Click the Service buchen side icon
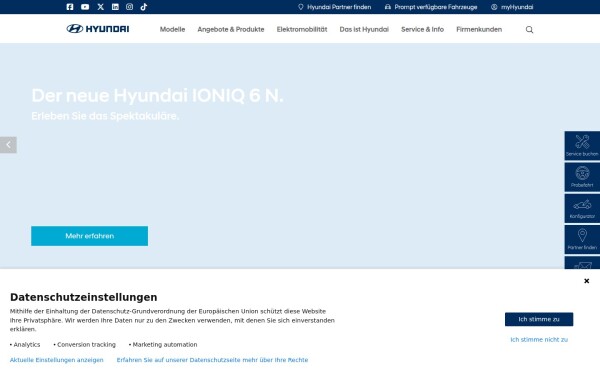The image size is (600, 375). (x=582, y=145)
